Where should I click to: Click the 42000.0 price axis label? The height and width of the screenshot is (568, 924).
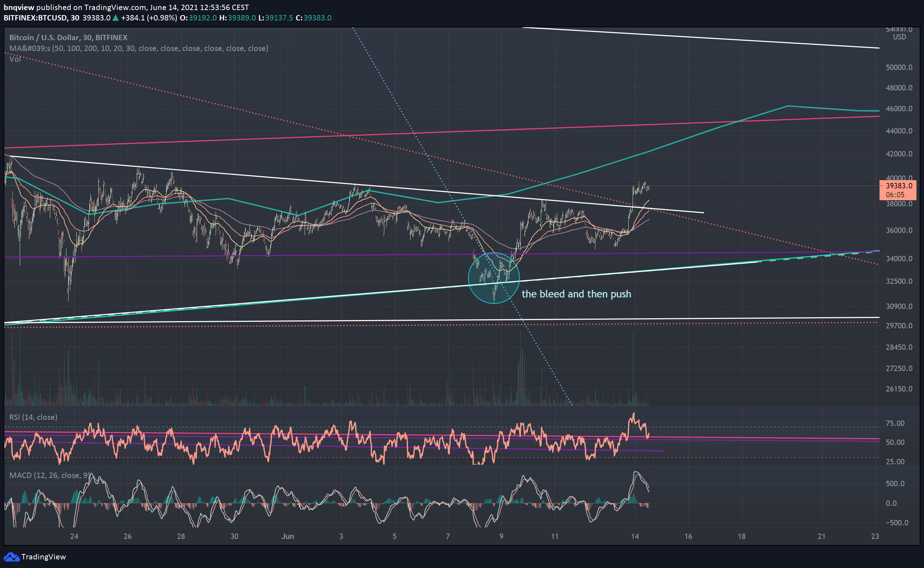click(899, 154)
